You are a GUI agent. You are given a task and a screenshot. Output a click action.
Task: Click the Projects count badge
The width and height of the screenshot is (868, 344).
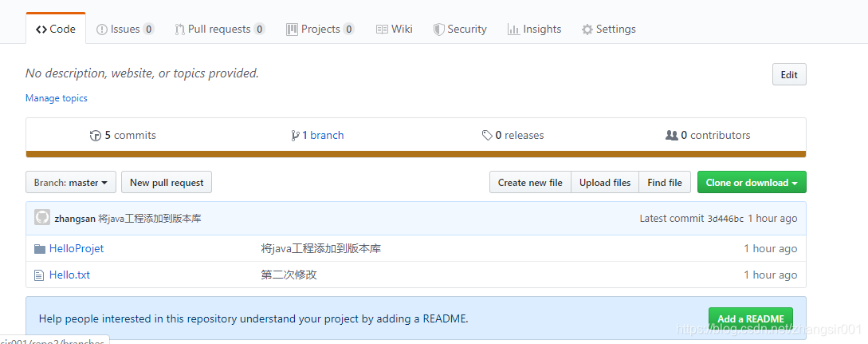pyautogui.click(x=348, y=30)
